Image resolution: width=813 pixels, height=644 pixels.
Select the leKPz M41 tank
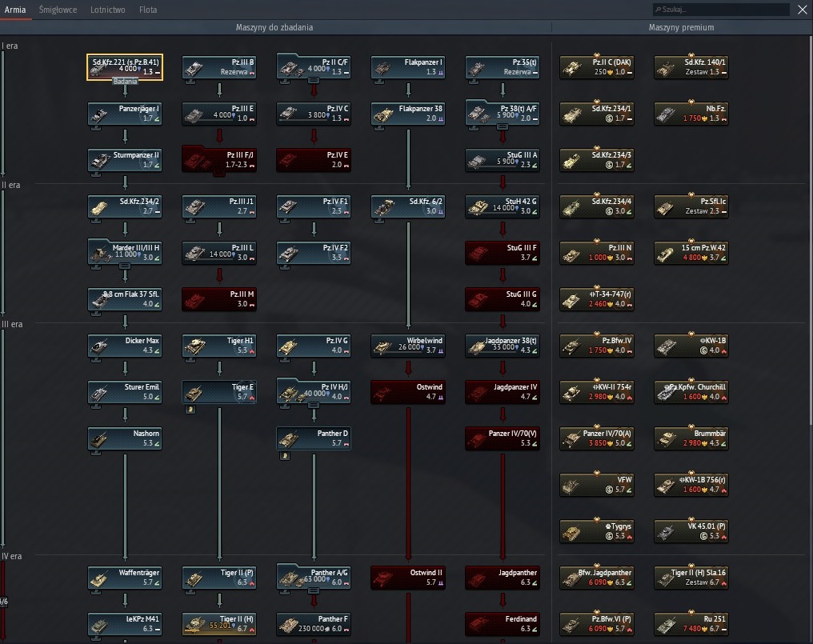click(125, 624)
